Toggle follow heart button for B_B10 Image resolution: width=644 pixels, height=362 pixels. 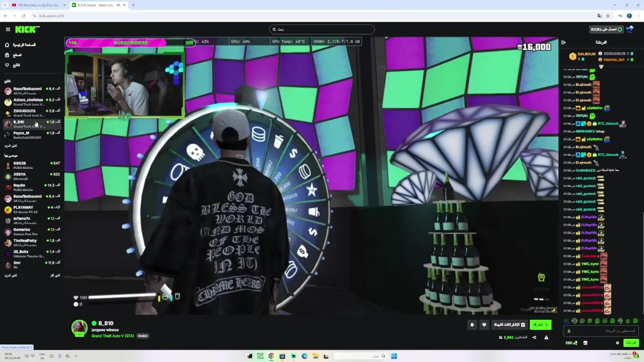484,325
